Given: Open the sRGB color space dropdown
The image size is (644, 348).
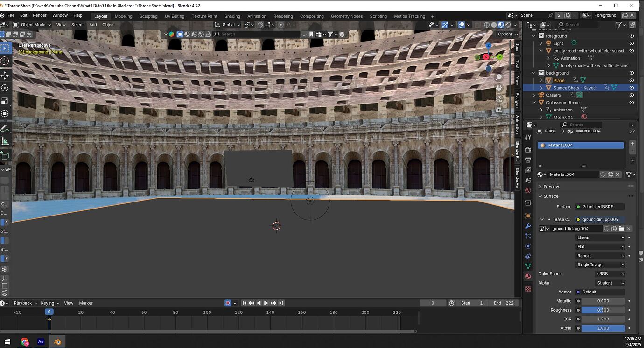Looking at the screenshot, I should click(609, 274).
